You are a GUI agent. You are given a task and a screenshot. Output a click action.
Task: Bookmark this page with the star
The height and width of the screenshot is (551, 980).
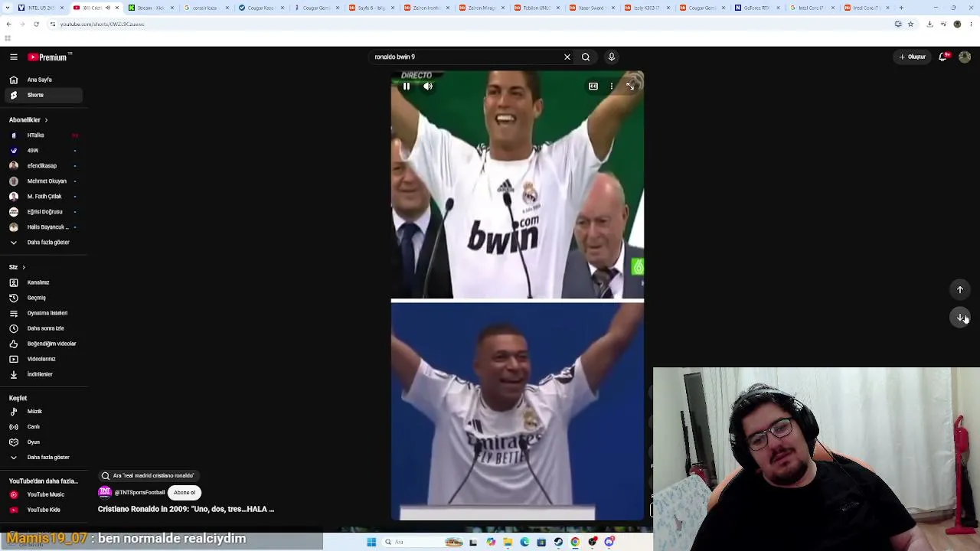910,24
